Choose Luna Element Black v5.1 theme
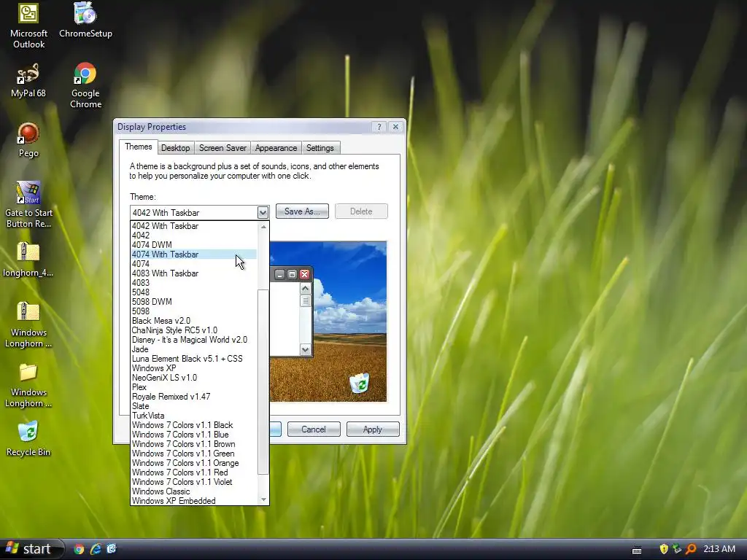Image resolution: width=747 pixels, height=560 pixels. pyautogui.click(x=194, y=359)
